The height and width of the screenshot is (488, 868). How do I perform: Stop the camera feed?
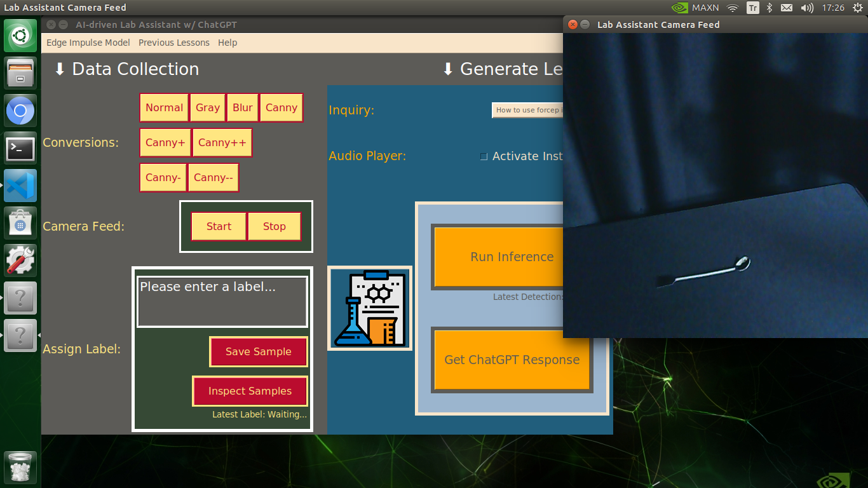point(274,226)
